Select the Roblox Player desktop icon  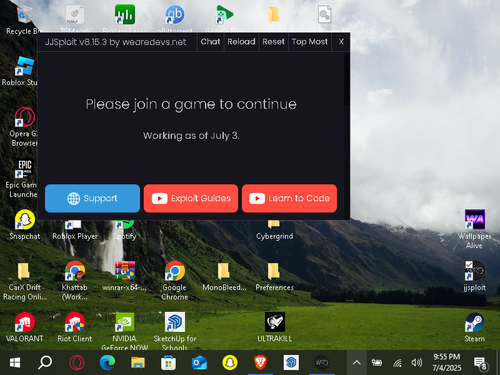point(75,230)
